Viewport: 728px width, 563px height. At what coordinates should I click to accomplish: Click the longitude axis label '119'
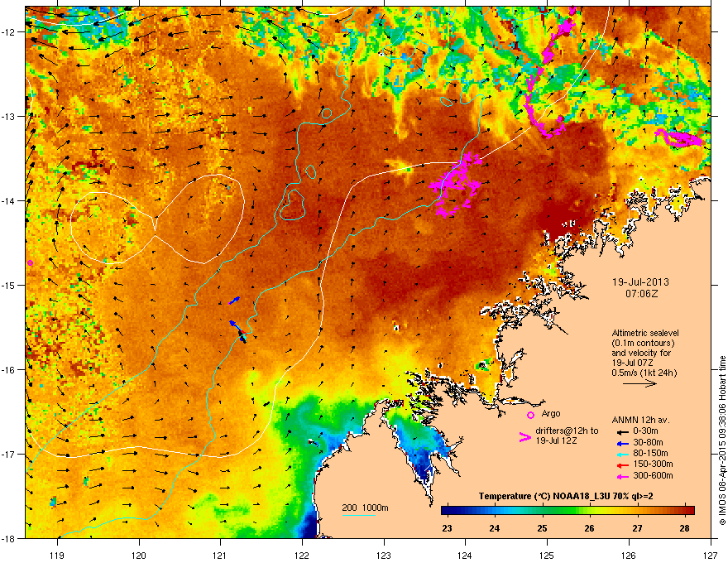pyautogui.click(x=57, y=555)
